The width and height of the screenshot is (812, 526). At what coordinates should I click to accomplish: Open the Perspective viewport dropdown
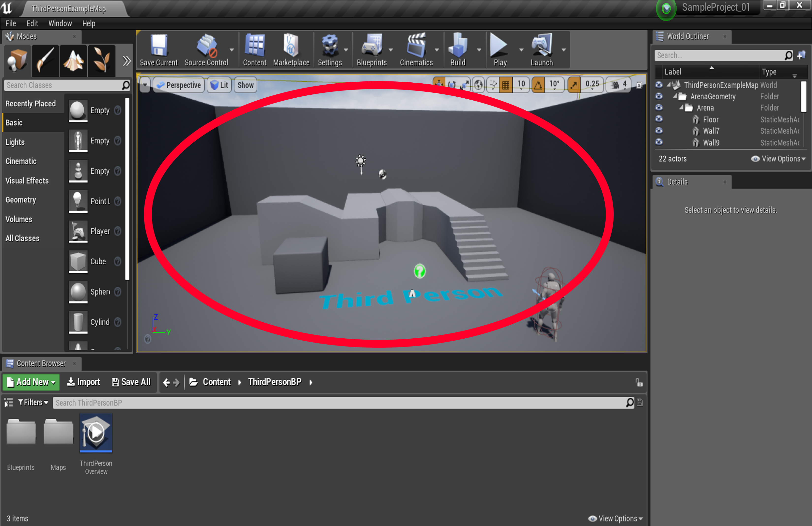coord(178,85)
